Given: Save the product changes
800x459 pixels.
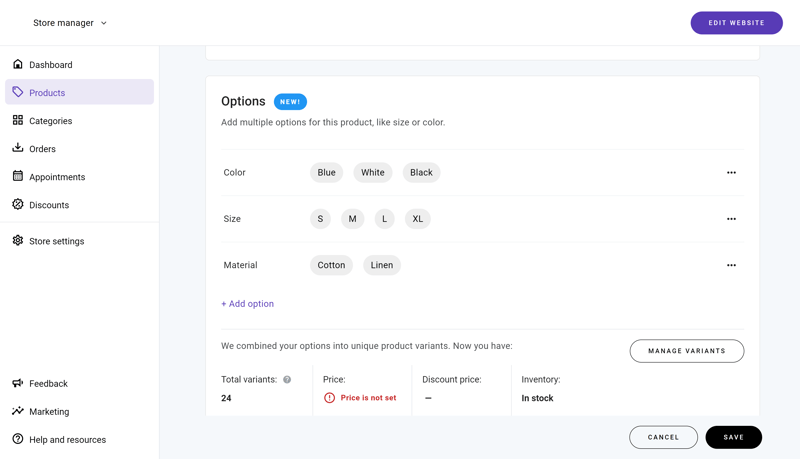Looking at the screenshot, I should (734, 437).
